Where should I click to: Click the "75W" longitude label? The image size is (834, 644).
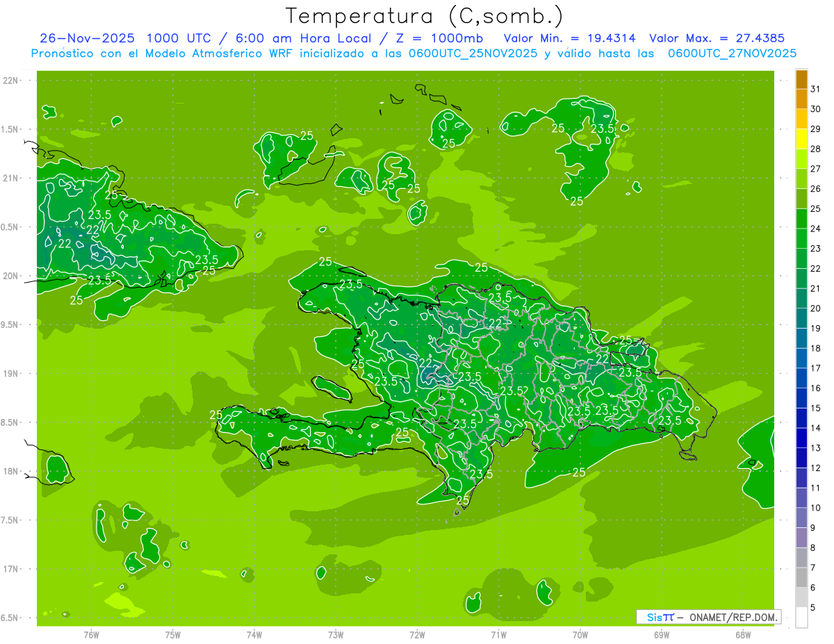(173, 635)
